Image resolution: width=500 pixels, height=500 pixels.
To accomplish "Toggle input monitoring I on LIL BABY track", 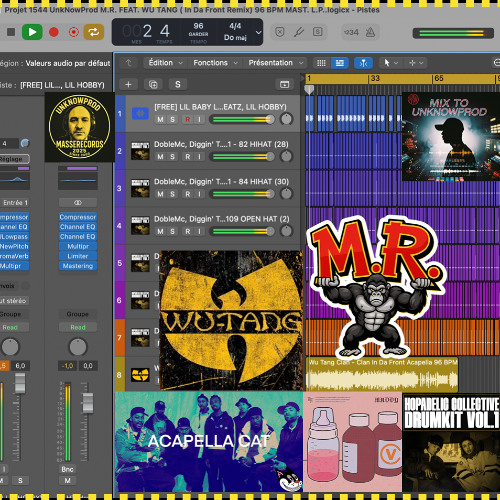I will click(199, 119).
